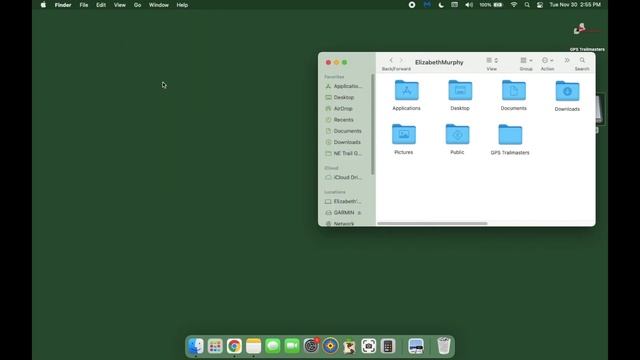Click the sidebar vertical scrollbar
Image resolution: width=640 pixels, height=360 pixels.
click(372, 124)
